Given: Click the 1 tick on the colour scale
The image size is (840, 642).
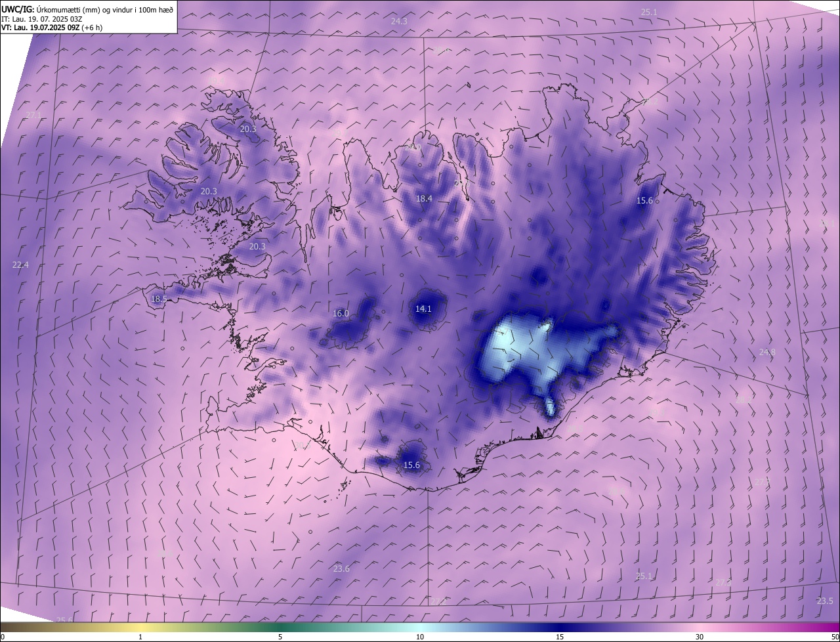Looking at the screenshot, I should [140, 637].
